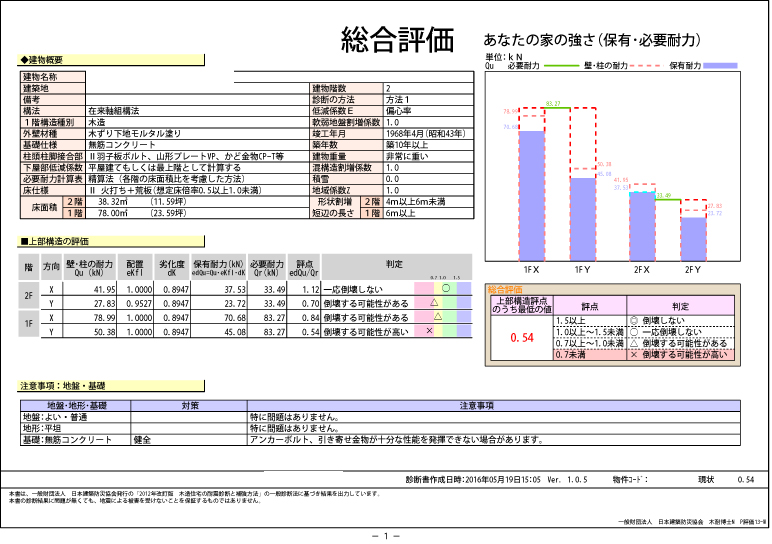772x544 pixels.
Task: Click the 無筋コンクリート value in 基礎仕様 row
Action: (x=122, y=145)
